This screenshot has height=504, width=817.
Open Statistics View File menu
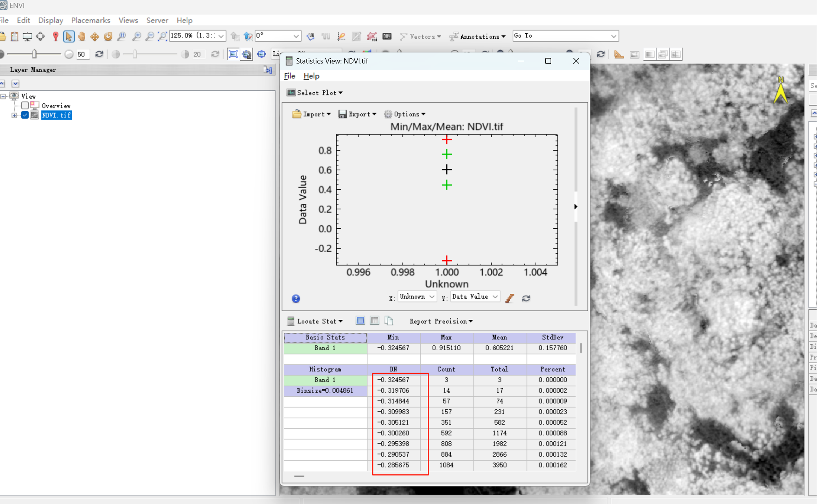click(289, 76)
